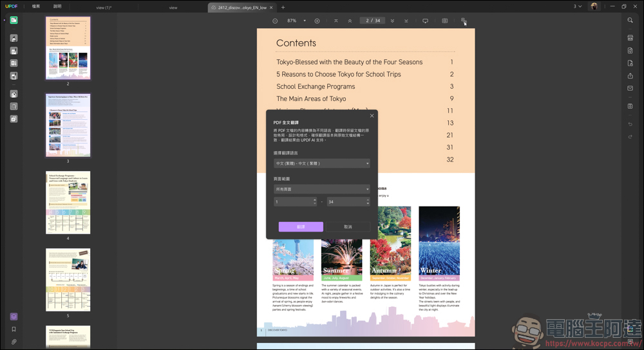Open the Crop Pages tool in left sidebar
The width and height of the screenshot is (644, 350).
(14, 106)
